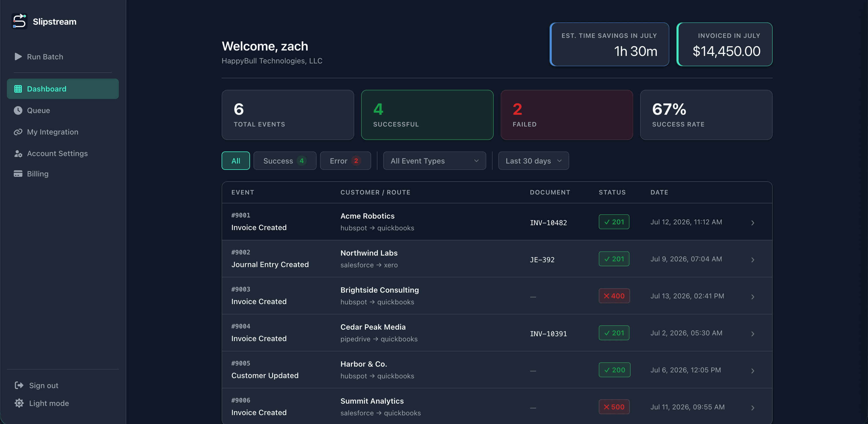868x424 pixels.
Task: Click customer name Summit Analytics
Action: (372, 401)
